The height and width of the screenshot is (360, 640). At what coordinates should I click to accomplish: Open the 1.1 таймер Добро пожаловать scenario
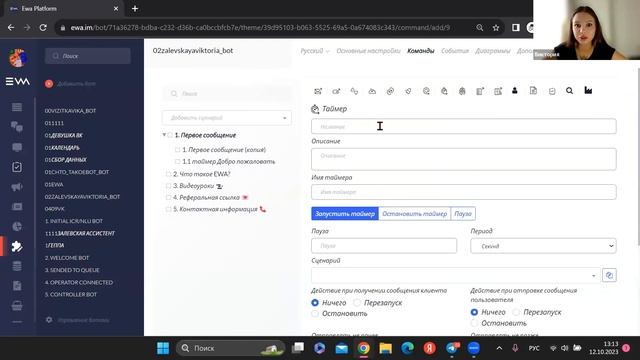pos(228,162)
